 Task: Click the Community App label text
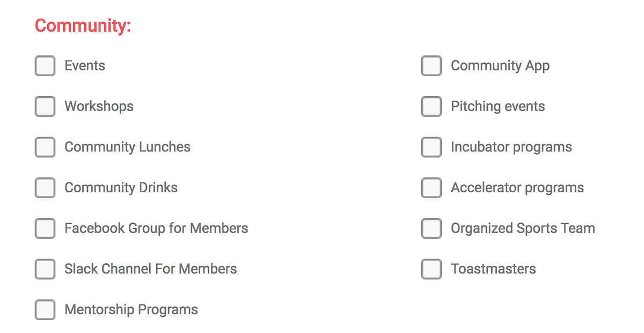500,66
